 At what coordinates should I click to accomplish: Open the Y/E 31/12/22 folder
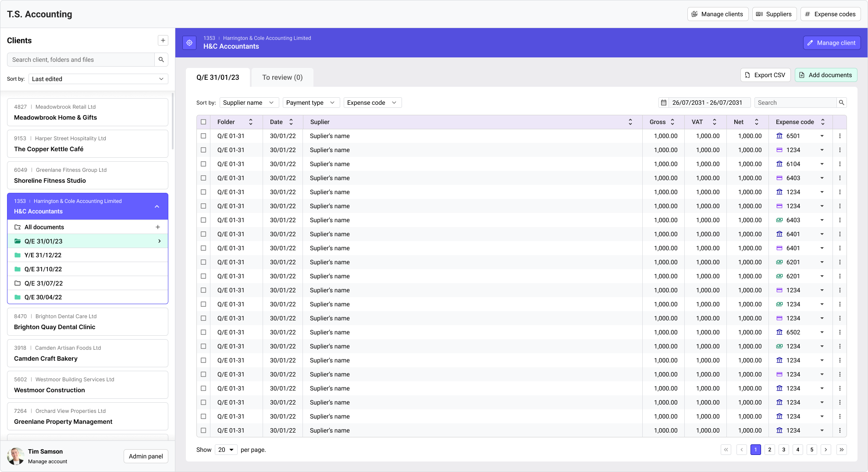pyautogui.click(x=43, y=255)
